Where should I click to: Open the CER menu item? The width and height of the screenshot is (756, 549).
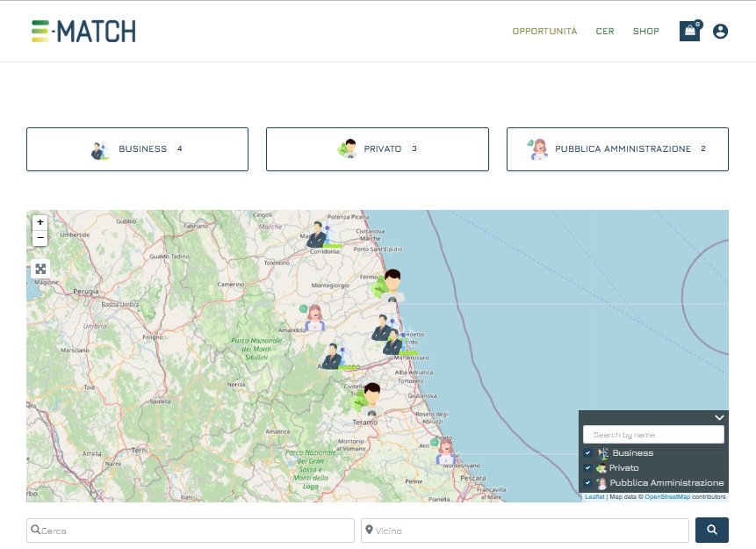click(605, 32)
